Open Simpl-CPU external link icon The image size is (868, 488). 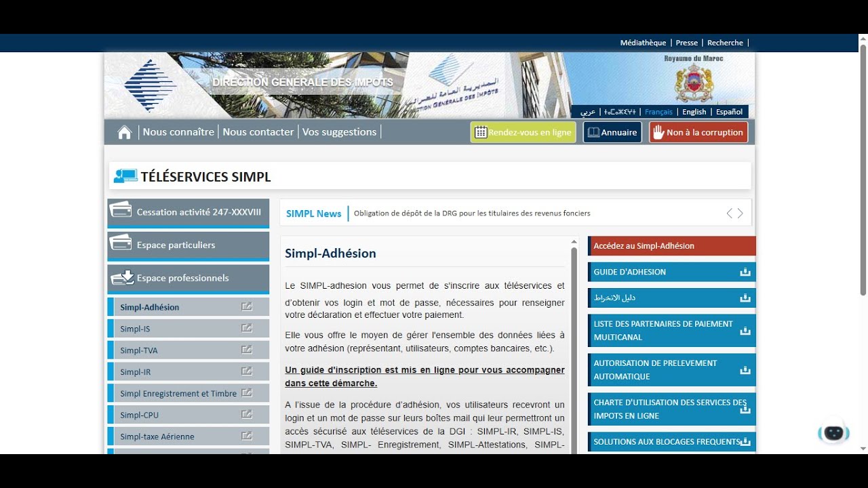(247, 415)
